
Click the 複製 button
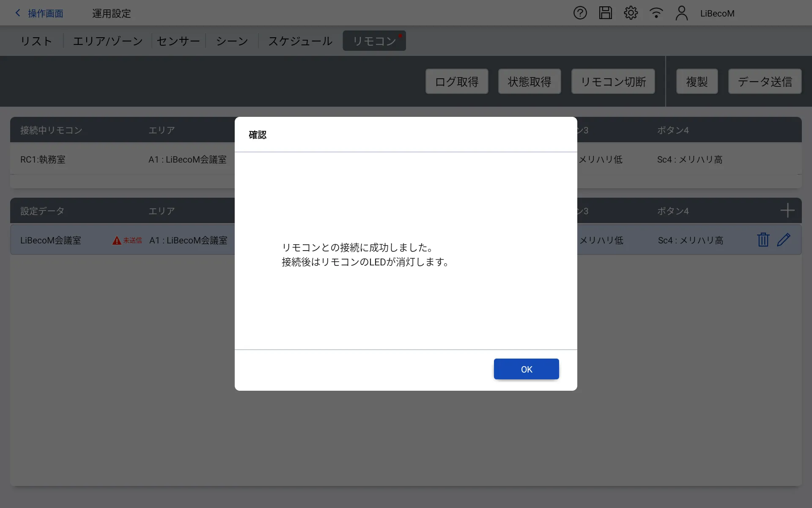697,81
